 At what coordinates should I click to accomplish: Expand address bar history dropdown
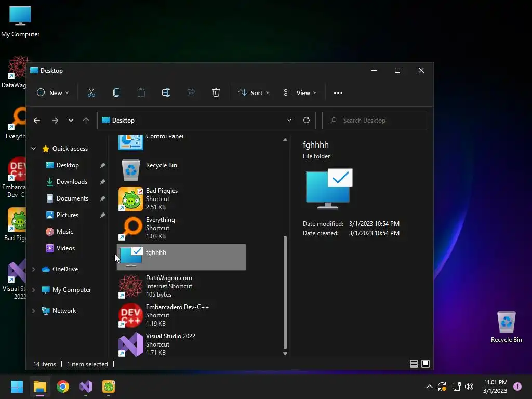tap(289, 120)
